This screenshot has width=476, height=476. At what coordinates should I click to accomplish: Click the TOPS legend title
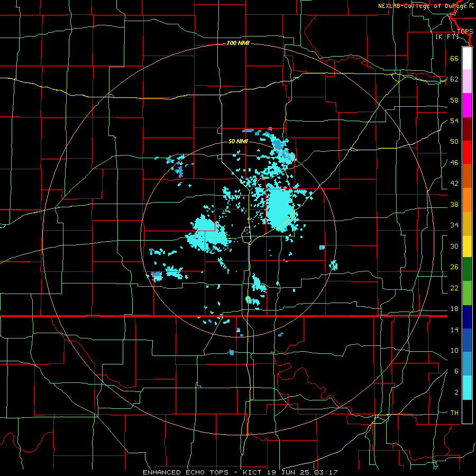point(465,31)
